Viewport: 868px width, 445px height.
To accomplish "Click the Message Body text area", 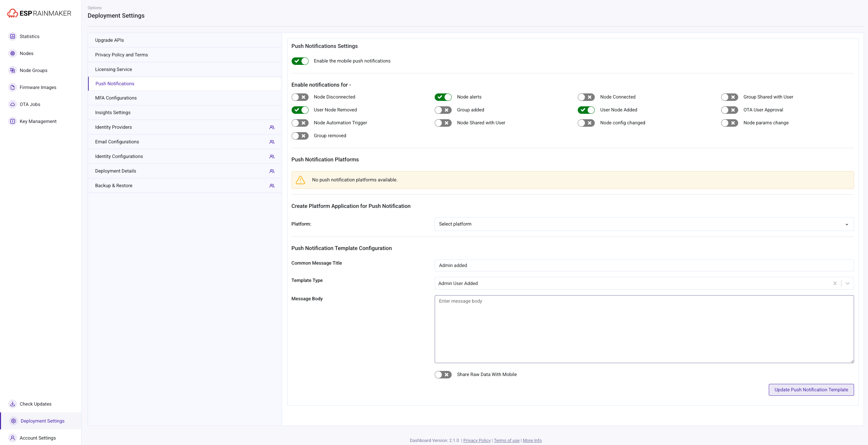I will pos(644,329).
